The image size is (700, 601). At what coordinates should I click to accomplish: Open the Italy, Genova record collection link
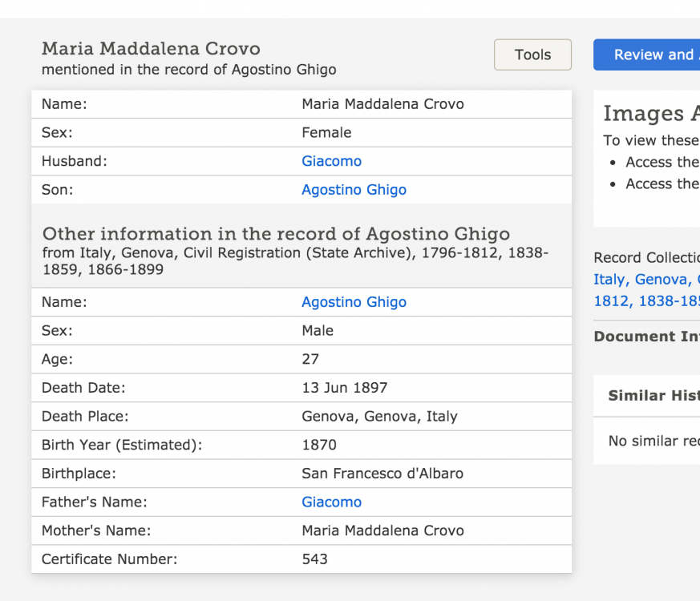tap(646, 280)
